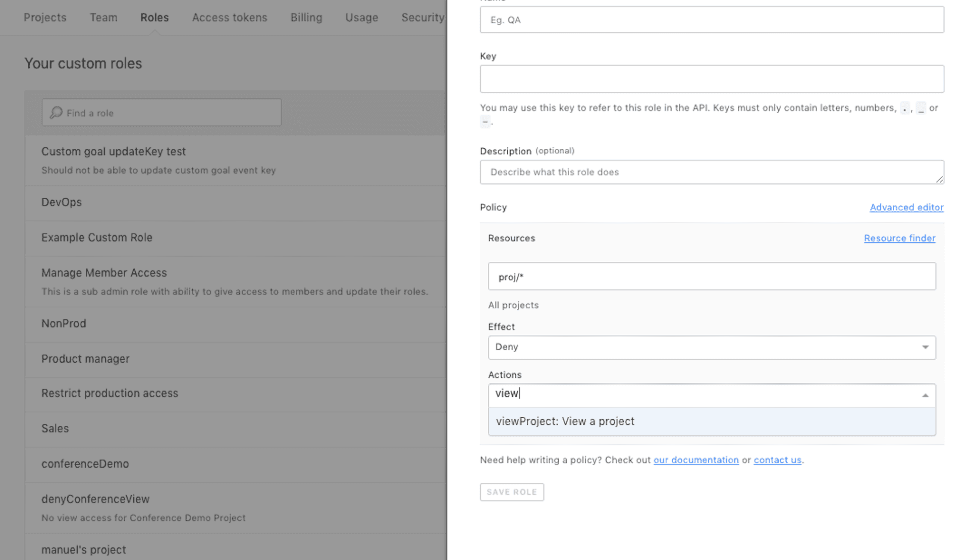Select the DevOps custom role
Screen dimensions: 969x560
pyautogui.click(x=62, y=202)
